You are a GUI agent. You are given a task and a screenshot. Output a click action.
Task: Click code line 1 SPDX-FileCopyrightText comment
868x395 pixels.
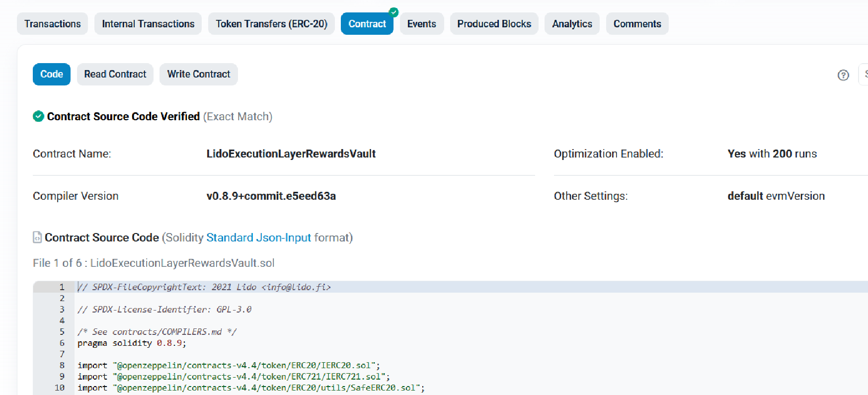pyautogui.click(x=204, y=287)
